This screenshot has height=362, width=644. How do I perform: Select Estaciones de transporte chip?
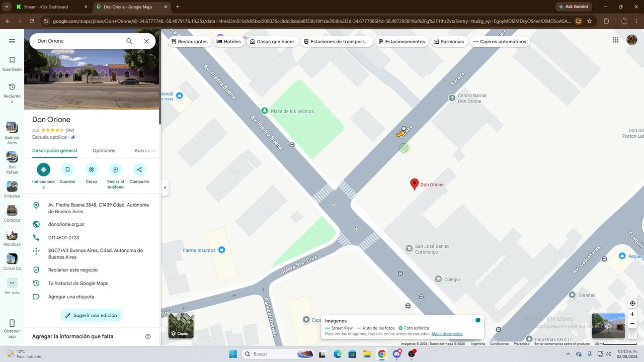337,42
